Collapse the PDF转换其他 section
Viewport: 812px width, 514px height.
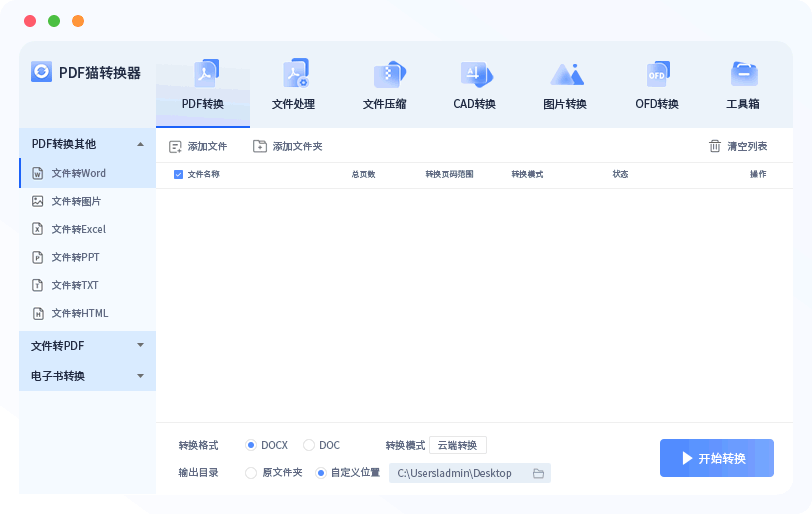(x=140, y=144)
